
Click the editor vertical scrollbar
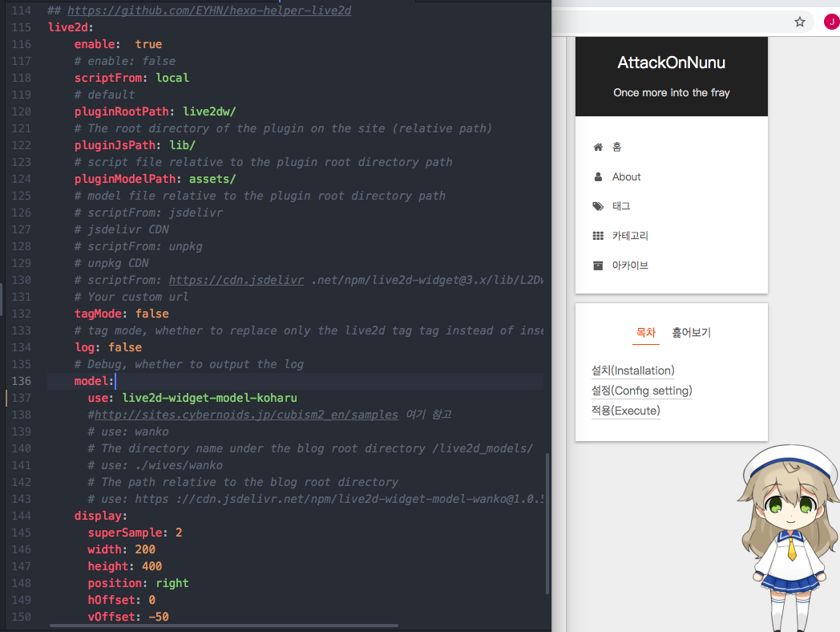point(548,521)
